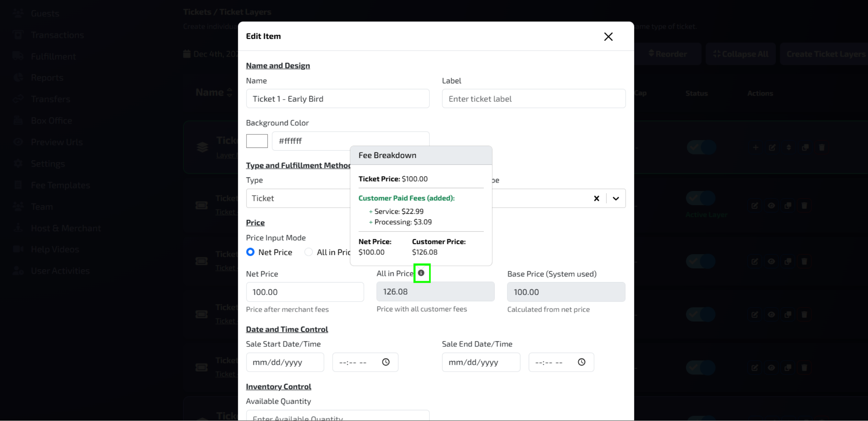Click the Available Quantity input
The height and width of the screenshot is (421, 868).
point(338,415)
